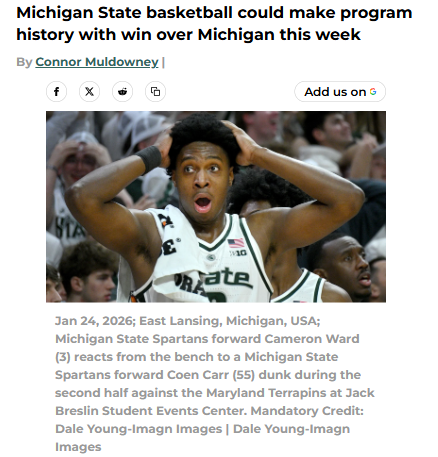
Task: Click the Google G logo
Action: (x=373, y=92)
